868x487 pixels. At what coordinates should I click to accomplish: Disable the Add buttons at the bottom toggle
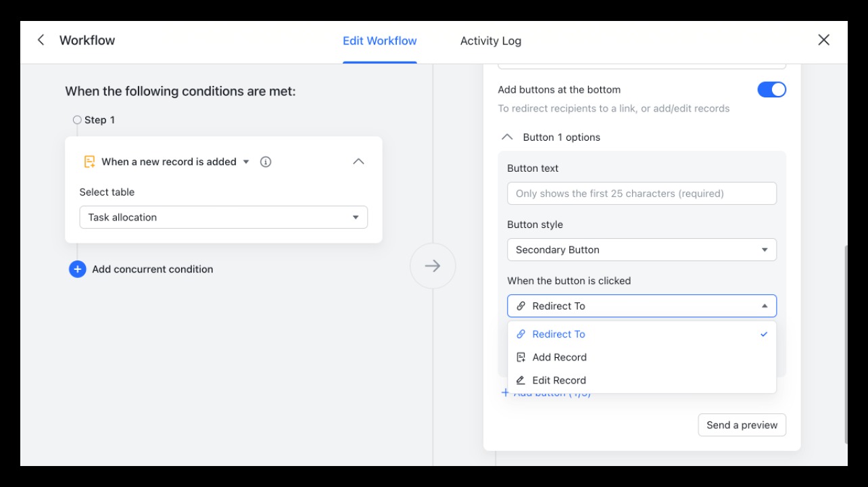click(771, 89)
